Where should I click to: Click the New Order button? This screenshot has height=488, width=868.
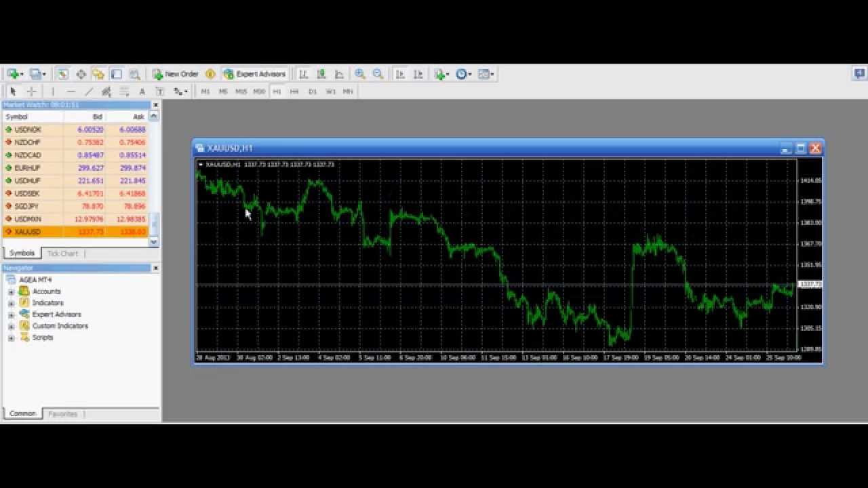point(175,74)
